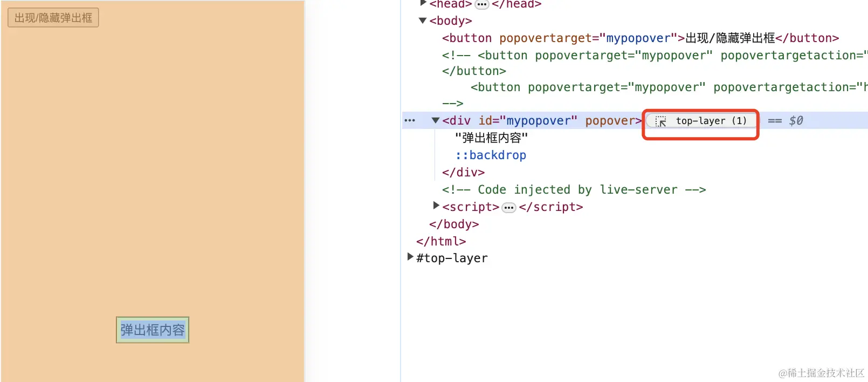
Task: Expand head element ellipsis badge
Action: (482, 4)
